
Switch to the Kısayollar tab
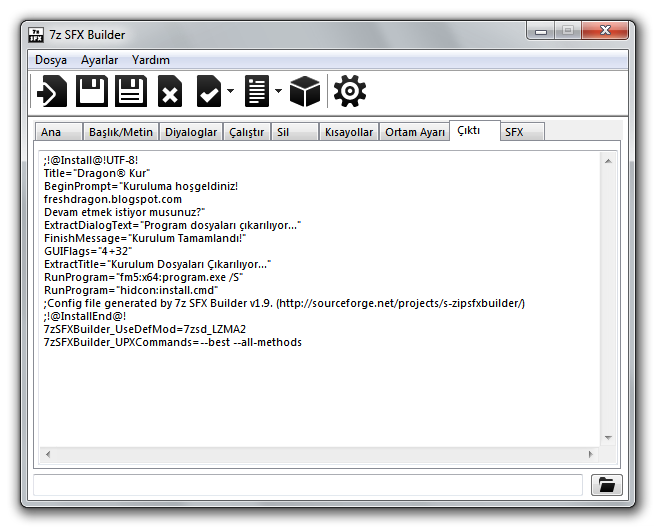point(349,132)
